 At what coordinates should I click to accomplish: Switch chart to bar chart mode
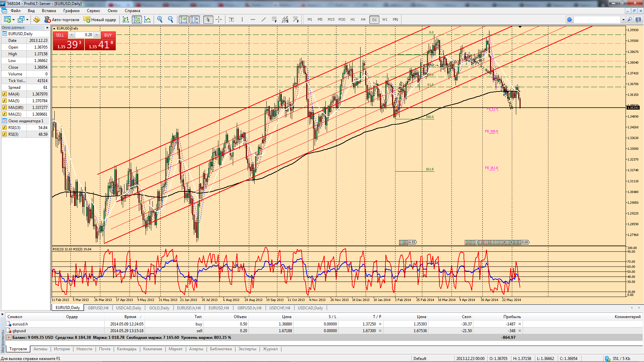click(126, 19)
